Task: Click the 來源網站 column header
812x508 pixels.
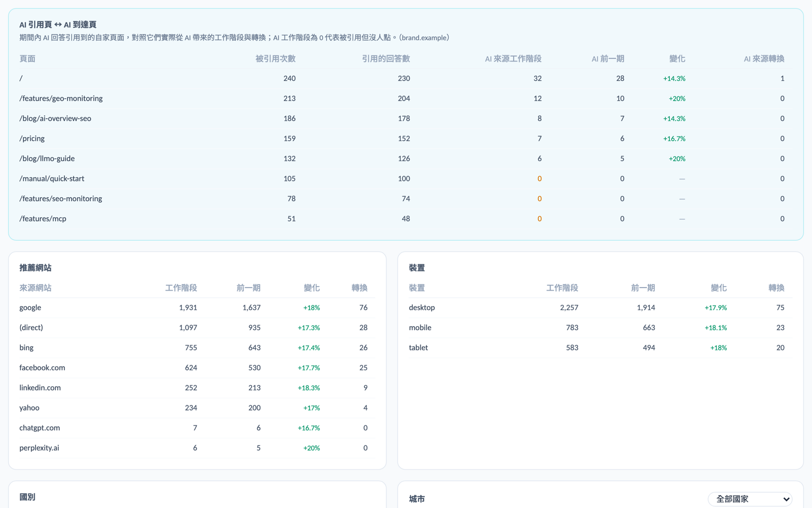Action: coord(36,288)
